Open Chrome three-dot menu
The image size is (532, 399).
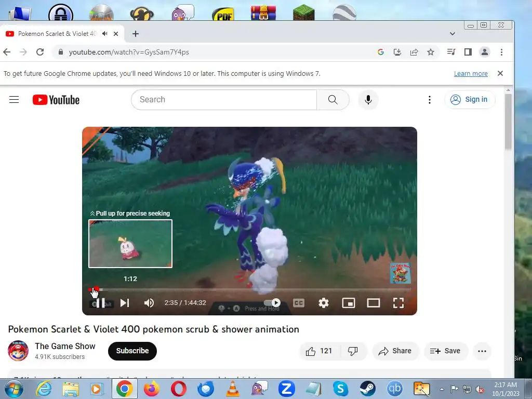pos(501,52)
